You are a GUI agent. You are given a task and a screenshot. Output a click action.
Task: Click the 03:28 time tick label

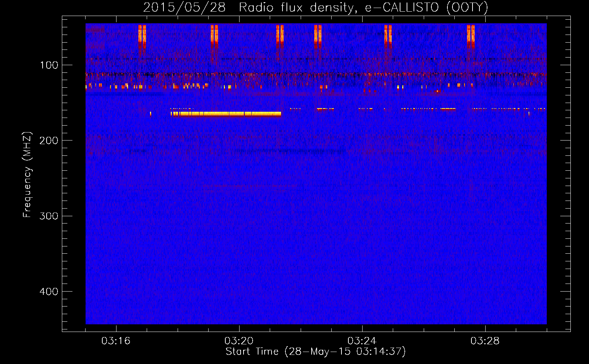click(x=485, y=341)
